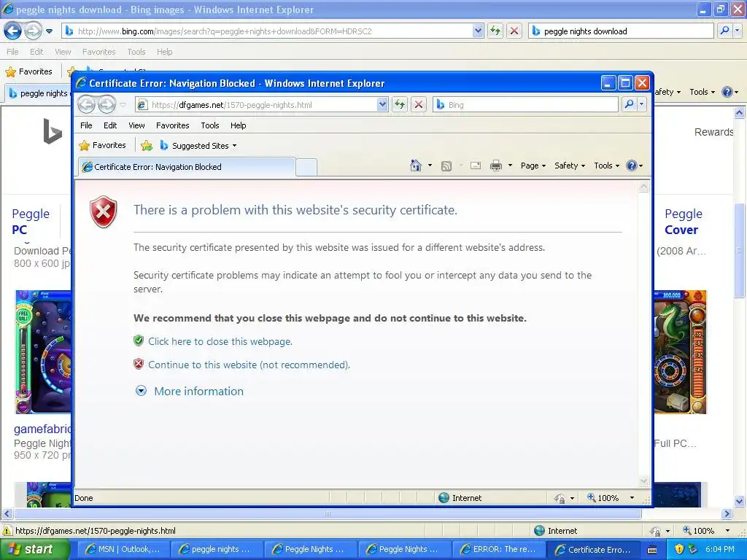This screenshot has height=560, width=747.
Task: Switch to Certificate Erro... taskbar button
Action: 594,549
